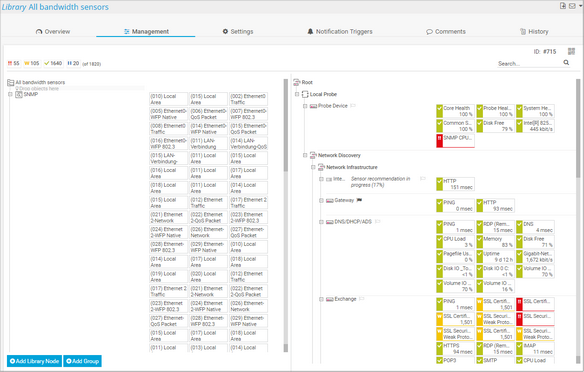Screen dimensions: 584x372
Task: Click the Gateway HTTP 93 msec sensor
Action: [x=495, y=206]
